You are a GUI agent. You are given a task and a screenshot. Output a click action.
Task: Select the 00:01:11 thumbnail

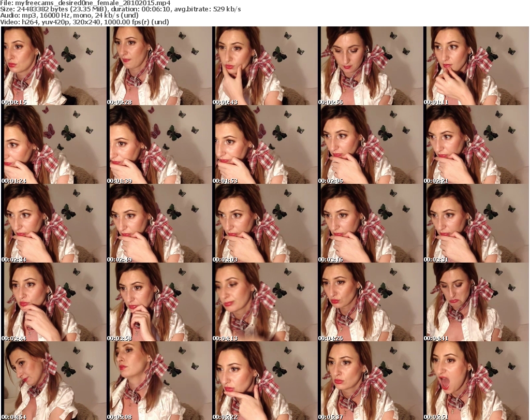click(476, 66)
